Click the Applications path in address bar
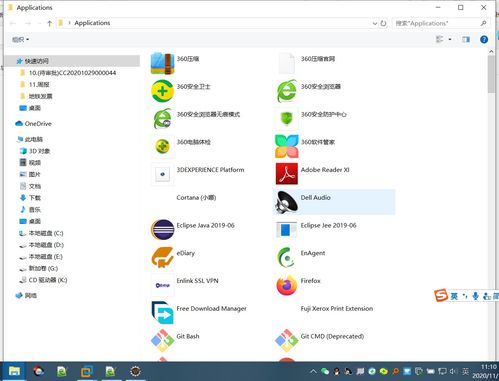The image size is (499, 381). tap(92, 23)
